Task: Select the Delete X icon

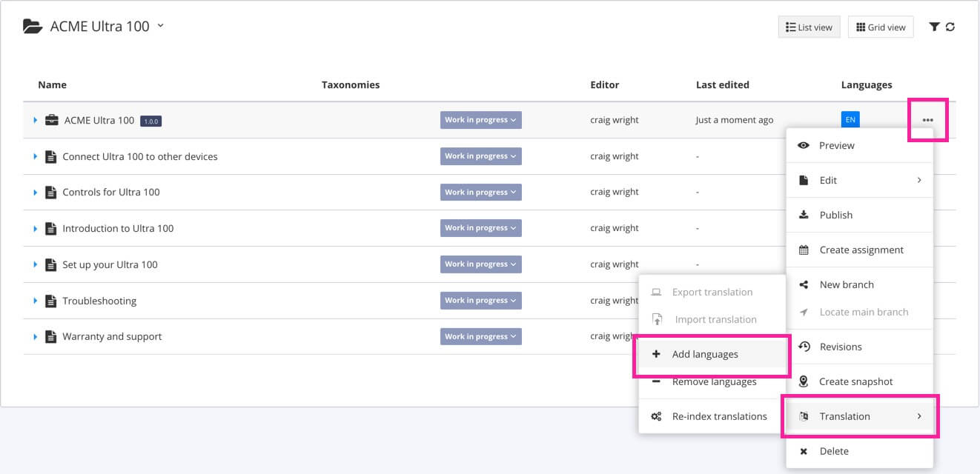Action: pyautogui.click(x=804, y=451)
